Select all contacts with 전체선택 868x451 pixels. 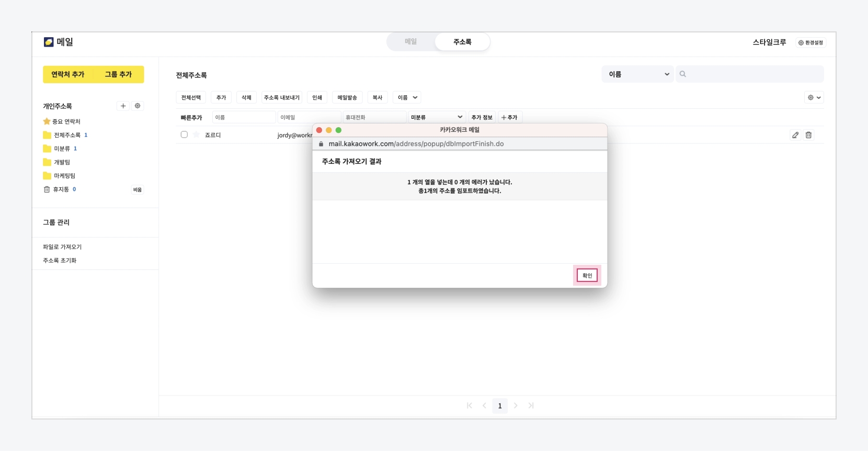(191, 97)
